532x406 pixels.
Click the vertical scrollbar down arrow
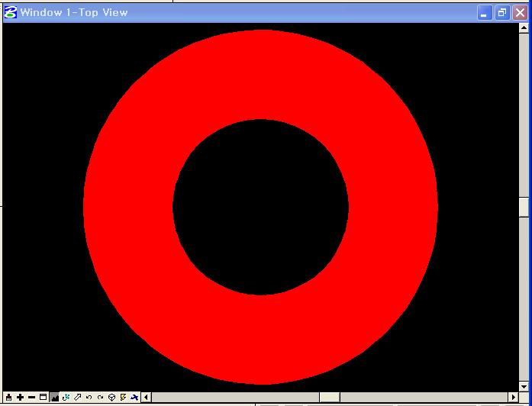(524, 385)
